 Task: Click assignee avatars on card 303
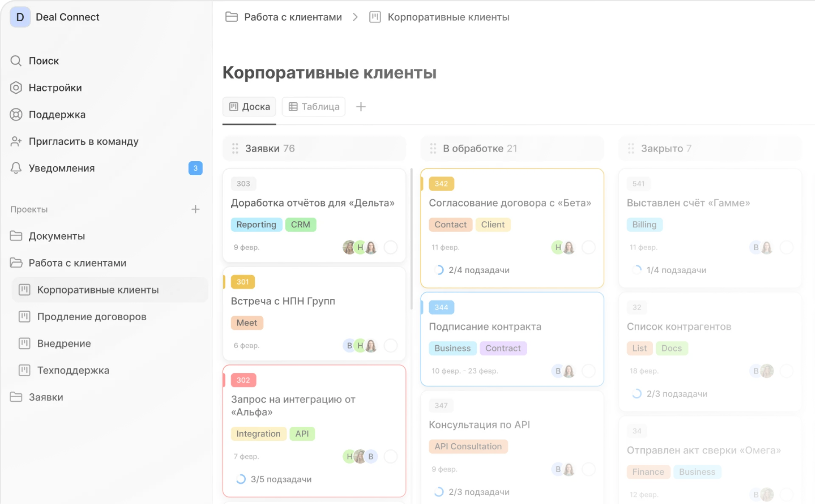(x=360, y=247)
